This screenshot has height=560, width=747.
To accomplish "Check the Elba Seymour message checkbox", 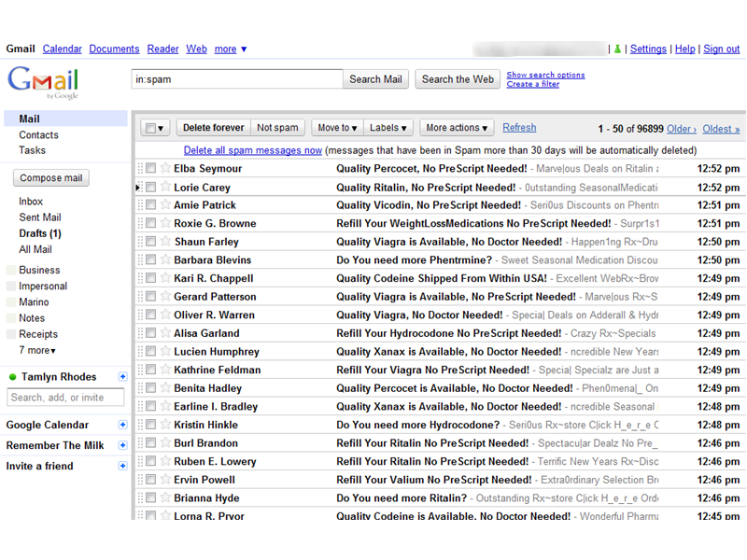I will pos(150,169).
